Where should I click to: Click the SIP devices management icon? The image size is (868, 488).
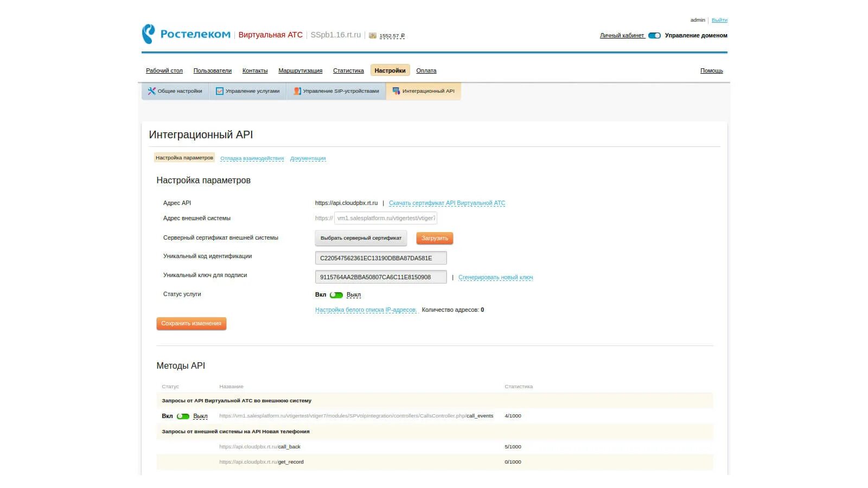297,91
